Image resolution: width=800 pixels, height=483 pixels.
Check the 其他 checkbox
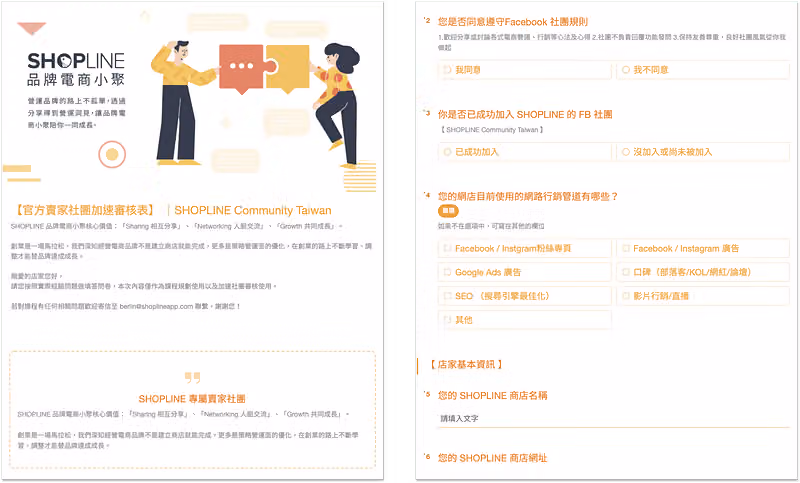pyautogui.click(x=524, y=320)
